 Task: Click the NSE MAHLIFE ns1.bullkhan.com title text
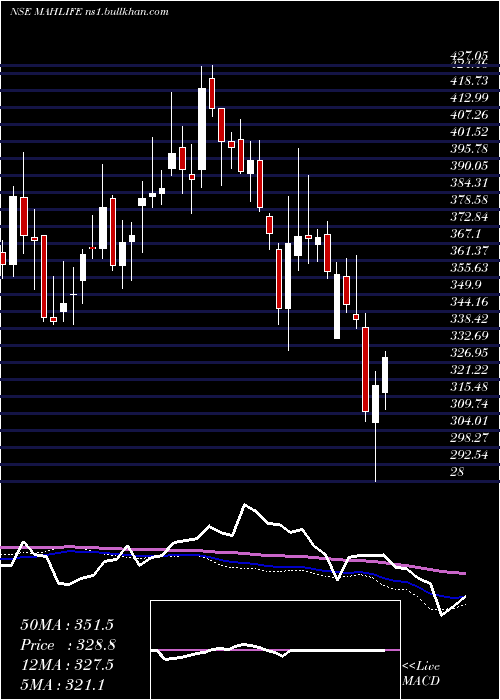[89, 12]
